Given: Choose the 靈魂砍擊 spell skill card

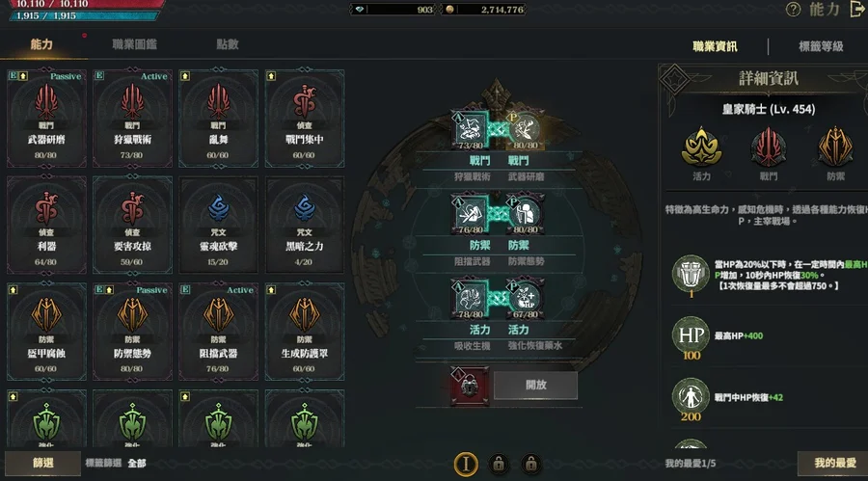Looking at the screenshot, I should coord(218,225).
